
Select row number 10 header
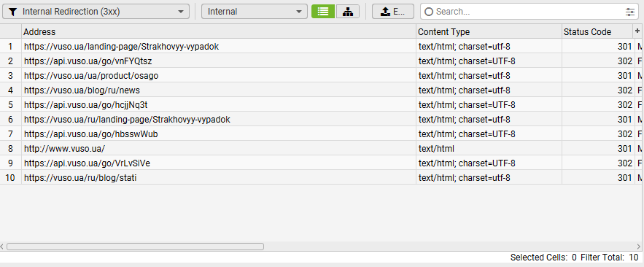(x=11, y=178)
